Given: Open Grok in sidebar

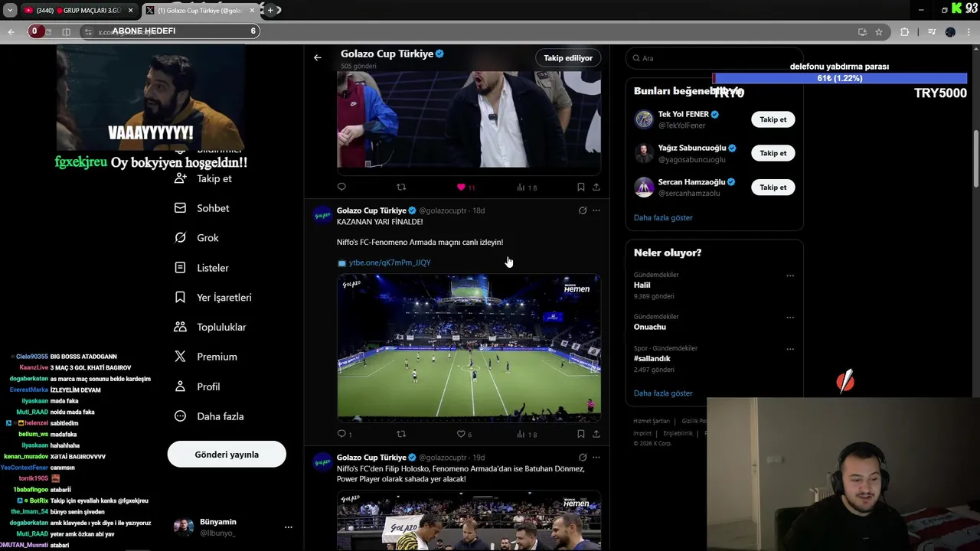Looking at the screenshot, I should point(197,238).
